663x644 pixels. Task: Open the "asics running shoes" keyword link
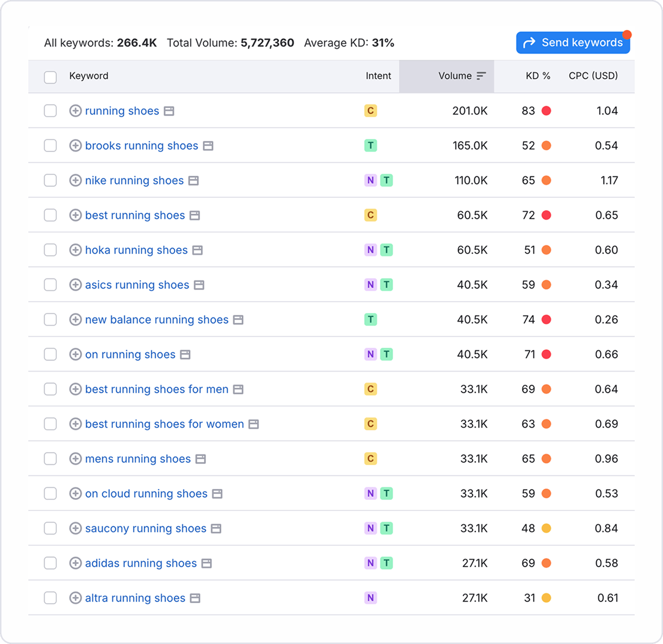pyautogui.click(x=136, y=284)
